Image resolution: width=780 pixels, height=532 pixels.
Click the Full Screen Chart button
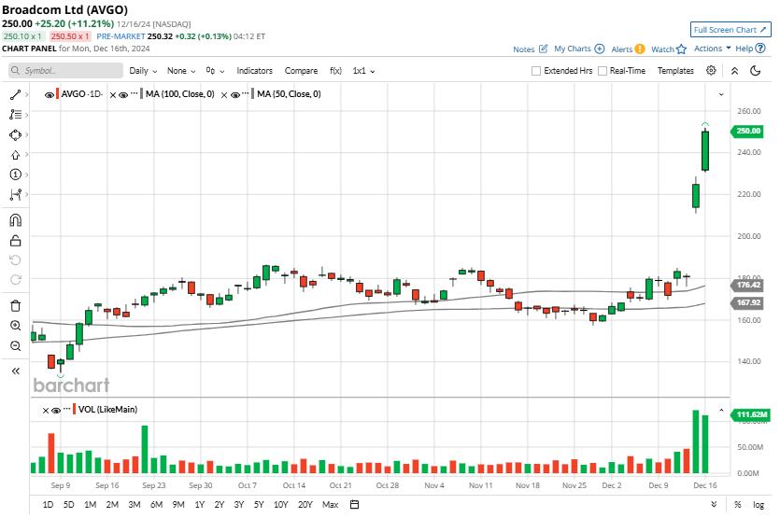point(730,30)
